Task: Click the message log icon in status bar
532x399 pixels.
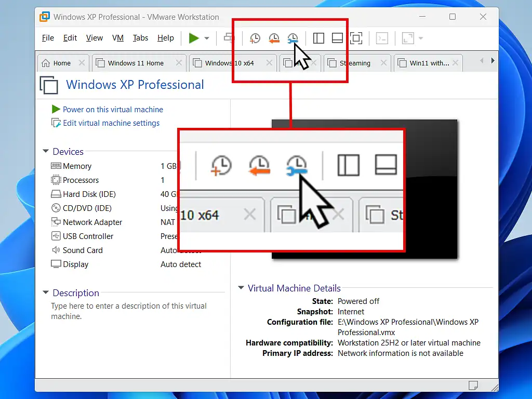Action: coord(473,385)
